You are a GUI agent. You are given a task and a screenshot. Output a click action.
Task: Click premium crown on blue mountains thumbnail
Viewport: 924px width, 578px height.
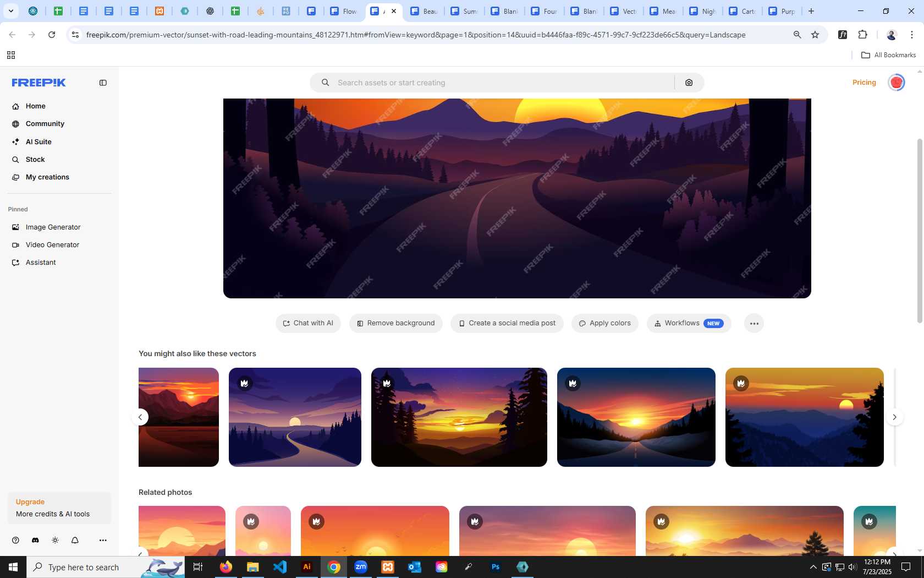point(741,384)
